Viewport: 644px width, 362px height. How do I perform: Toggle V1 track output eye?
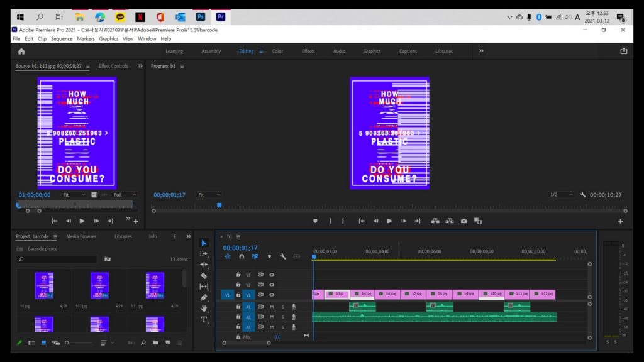tap(272, 295)
